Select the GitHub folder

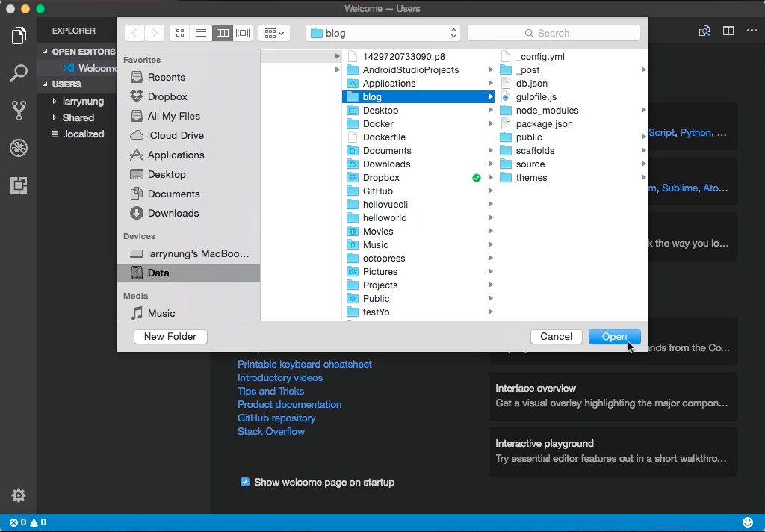click(418, 191)
